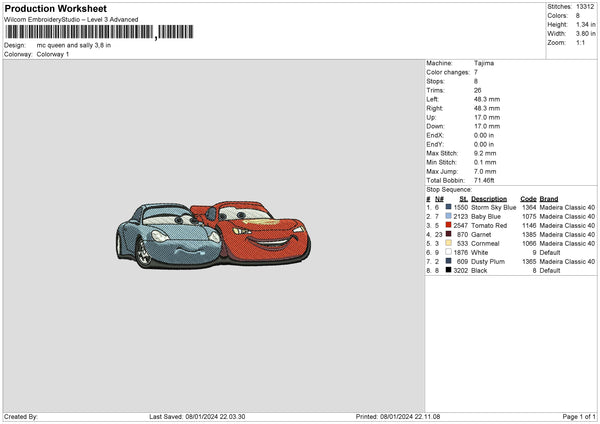The image size is (600, 424).
Task: Click the Width value '3.80 in'
Action: 585,34
